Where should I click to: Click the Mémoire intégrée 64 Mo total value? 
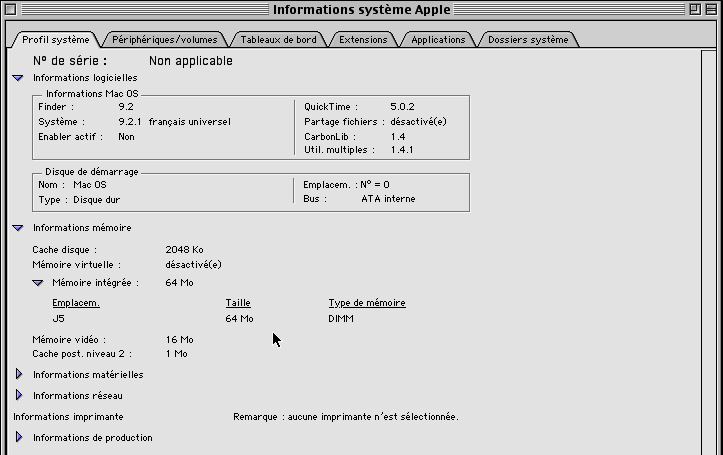[x=179, y=283]
